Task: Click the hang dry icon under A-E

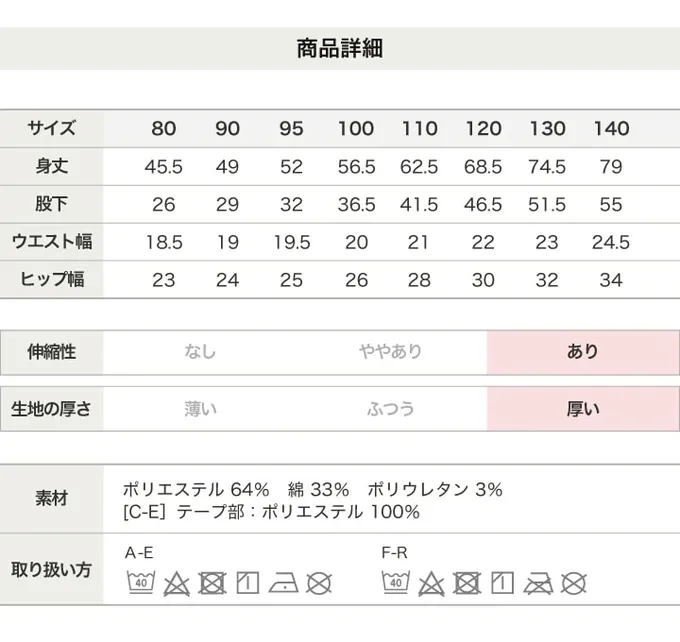Action: click(247, 582)
